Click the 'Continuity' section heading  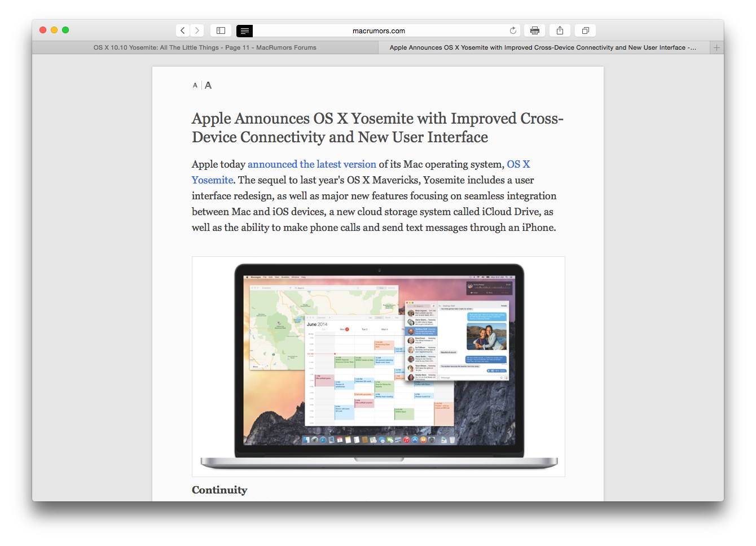coord(219,490)
